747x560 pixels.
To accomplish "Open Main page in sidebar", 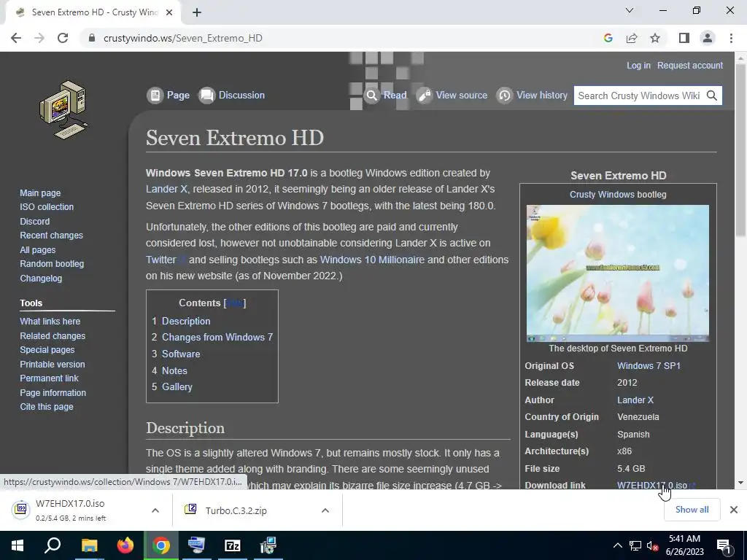I will 40,192.
